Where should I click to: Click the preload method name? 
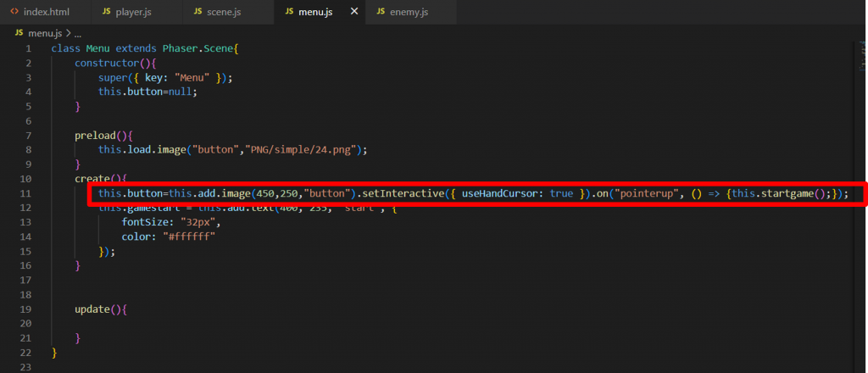95,136
